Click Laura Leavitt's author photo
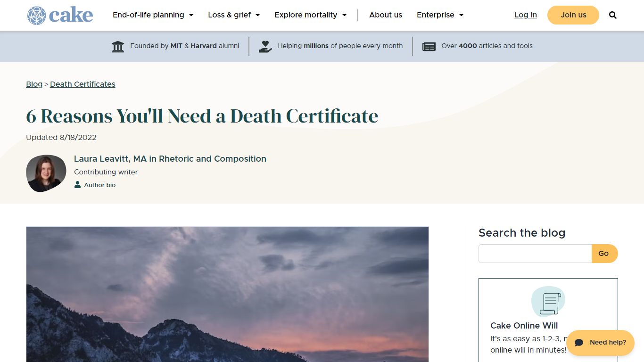The image size is (644, 362). click(46, 173)
